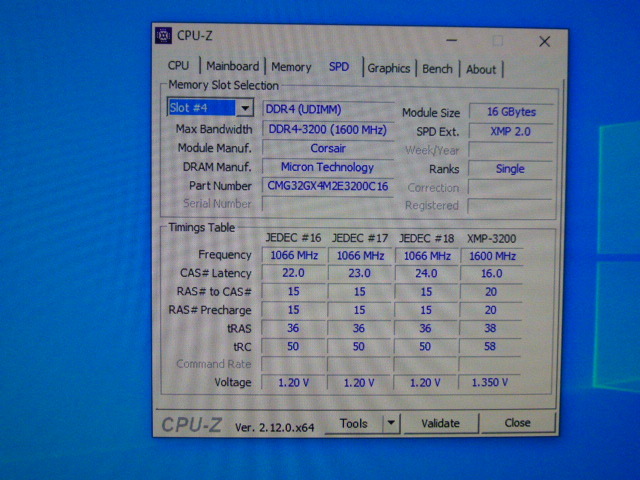Click the JEDEC #18 column header

pyautogui.click(x=426, y=238)
